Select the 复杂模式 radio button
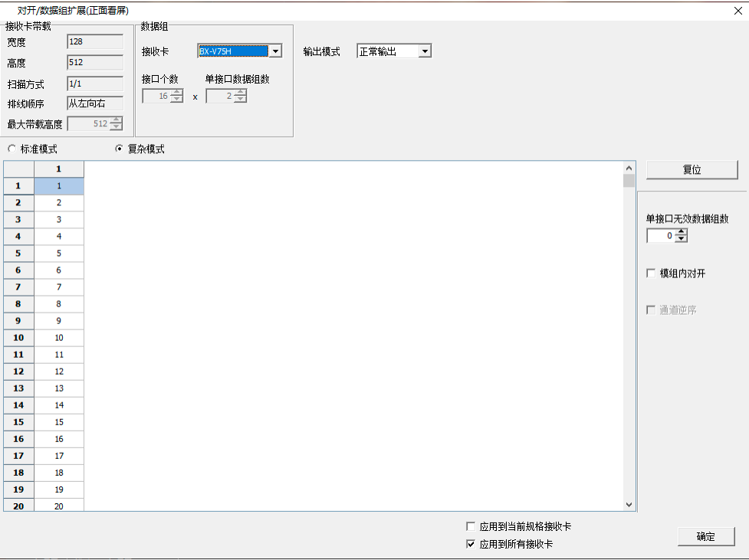749x560 pixels. point(120,149)
